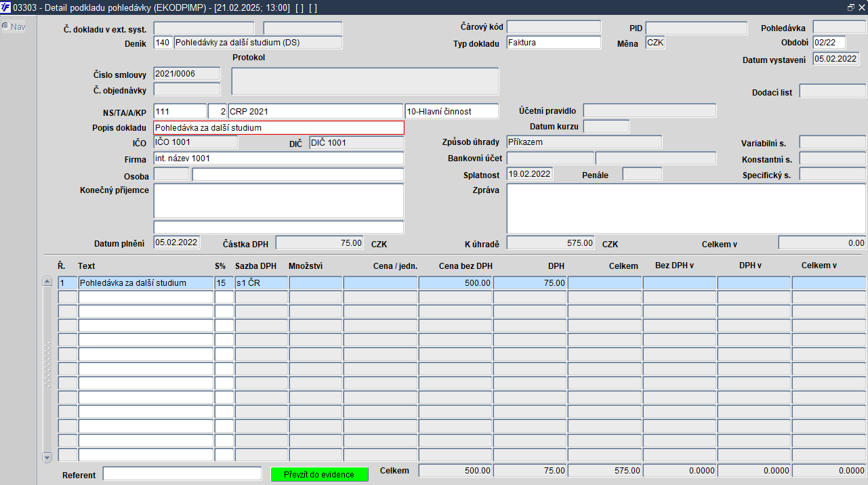Click the Částka DPH field 75.00
Screen dimensions: 868x485
[x=320, y=242]
